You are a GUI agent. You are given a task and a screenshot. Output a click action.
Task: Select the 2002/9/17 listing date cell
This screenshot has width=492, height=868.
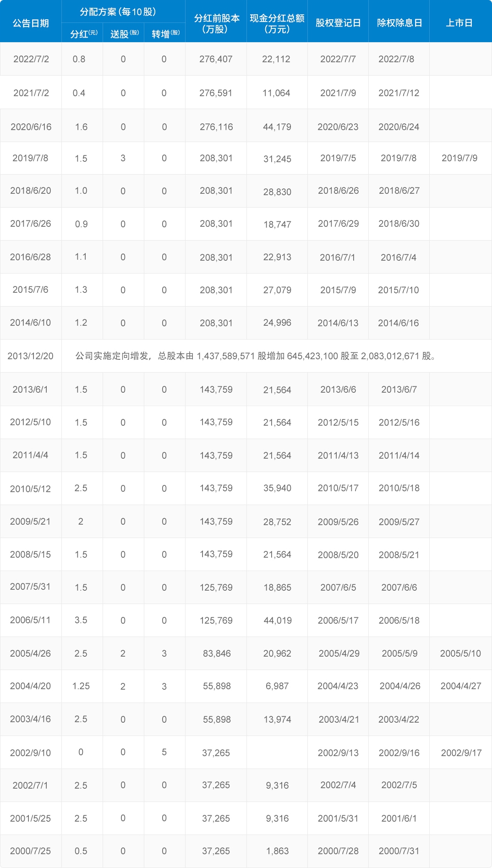click(461, 753)
